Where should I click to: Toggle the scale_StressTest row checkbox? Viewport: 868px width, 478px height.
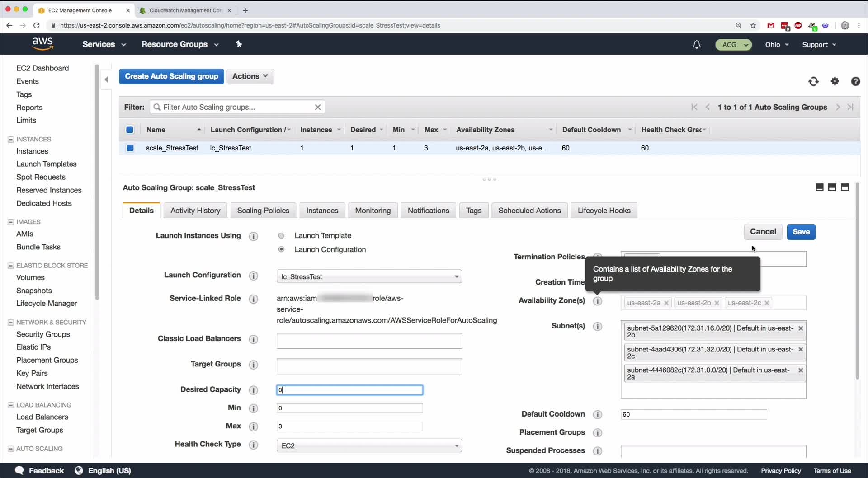[130, 148]
